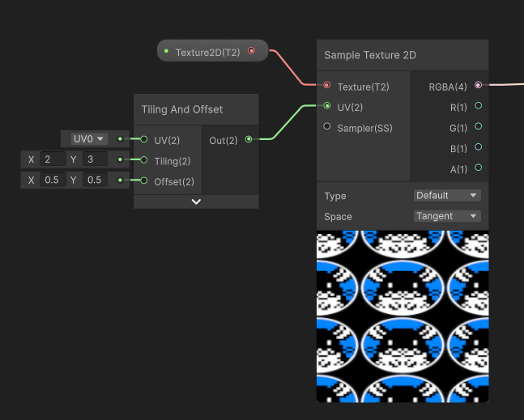Expand the Tiling And Offset node preview chevron

(x=196, y=202)
